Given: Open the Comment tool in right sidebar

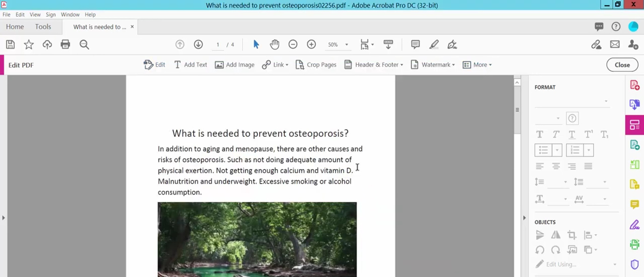Looking at the screenshot, I should (x=634, y=204).
